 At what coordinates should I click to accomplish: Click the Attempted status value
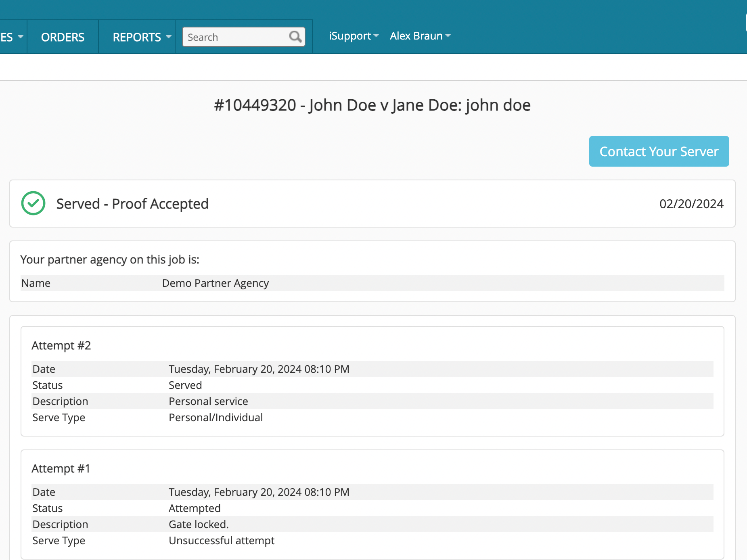195,508
